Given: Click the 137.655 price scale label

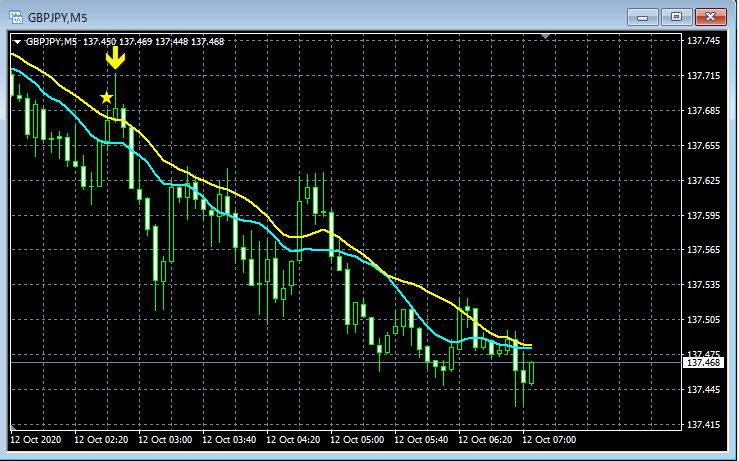Looking at the screenshot, I should click(704, 146).
